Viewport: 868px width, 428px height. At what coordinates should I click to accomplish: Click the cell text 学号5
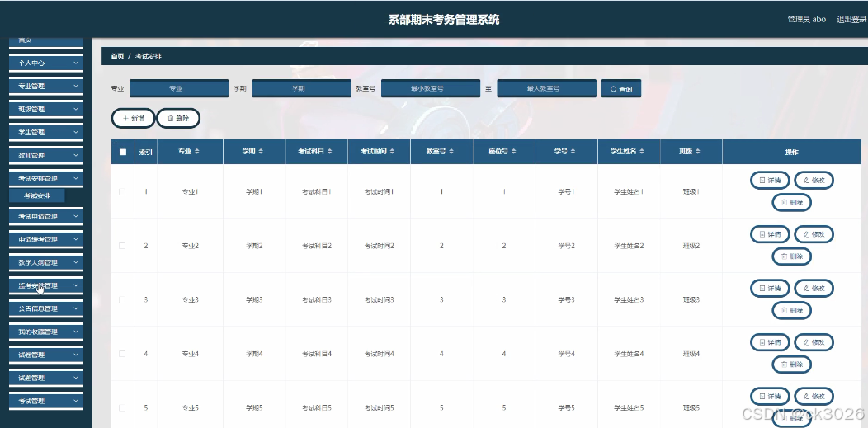point(566,408)
